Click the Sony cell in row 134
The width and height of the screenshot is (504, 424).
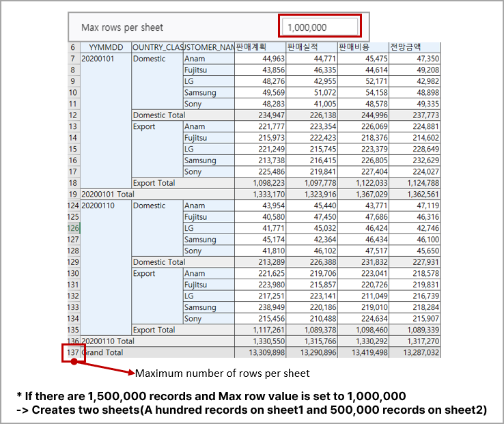(208, 319)
